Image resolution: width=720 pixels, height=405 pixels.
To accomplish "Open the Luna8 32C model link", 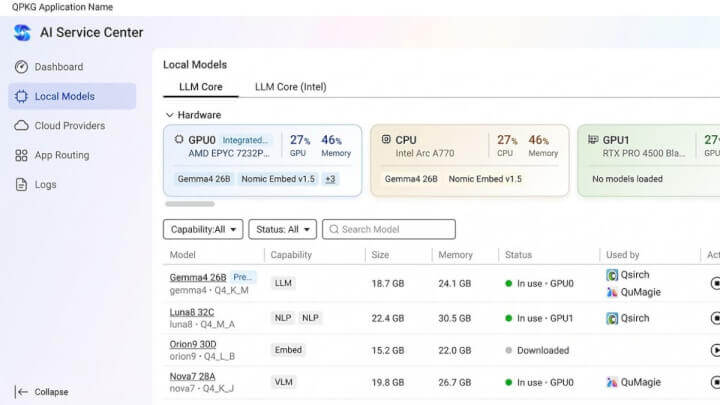I will pyautogui.click(x=192, y=312).
